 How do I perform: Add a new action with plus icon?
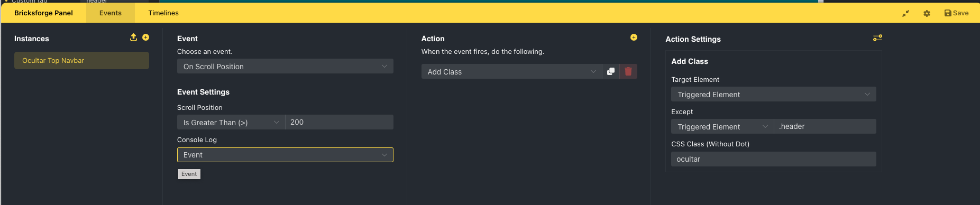(634, 38)
